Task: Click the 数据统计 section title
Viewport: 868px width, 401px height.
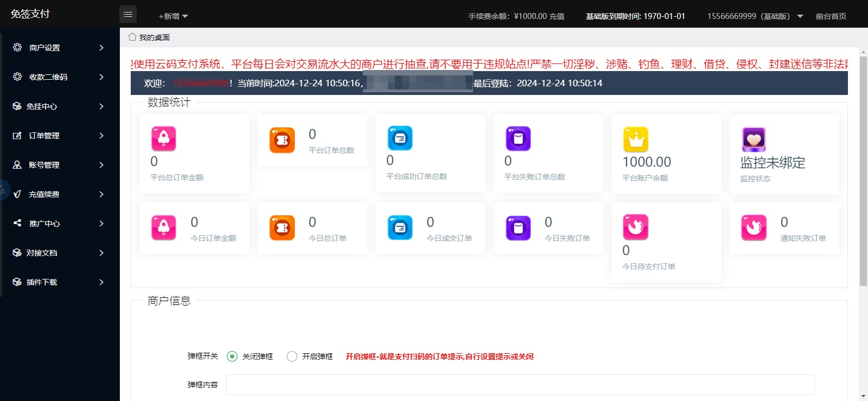Action: tap(169, 102)
